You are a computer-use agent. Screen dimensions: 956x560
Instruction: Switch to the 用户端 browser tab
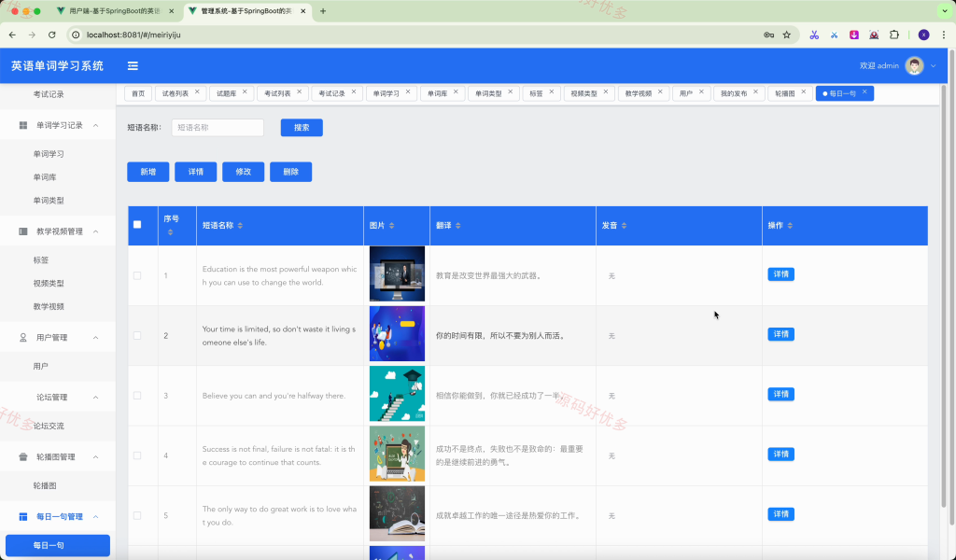[115, 11]
